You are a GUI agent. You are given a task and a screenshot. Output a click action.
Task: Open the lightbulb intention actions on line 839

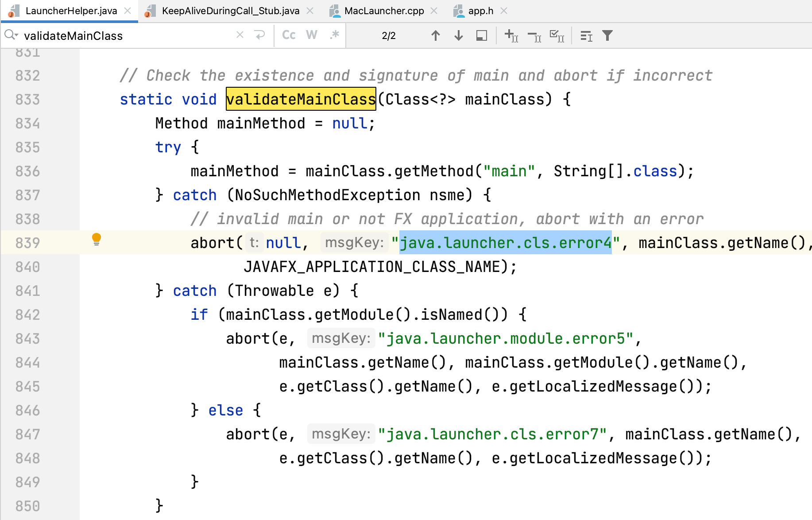tap(97, 240)
